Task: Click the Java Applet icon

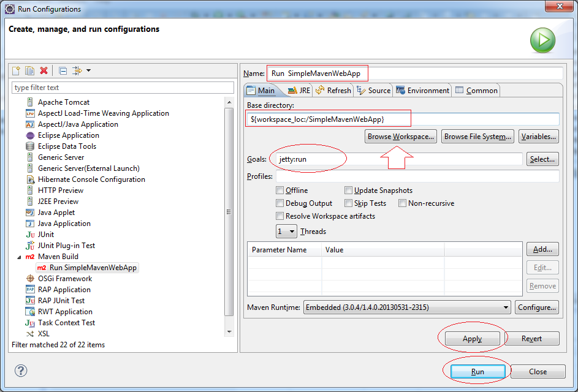Action: [30, 213]
